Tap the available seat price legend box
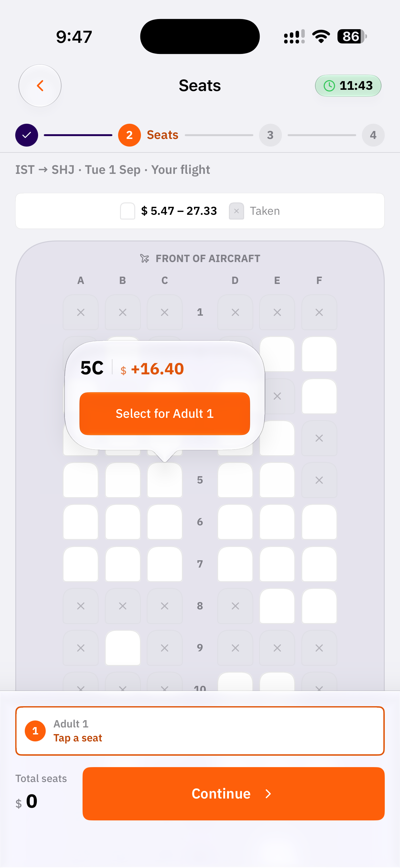The image size is (400, 868). (128, 211)
